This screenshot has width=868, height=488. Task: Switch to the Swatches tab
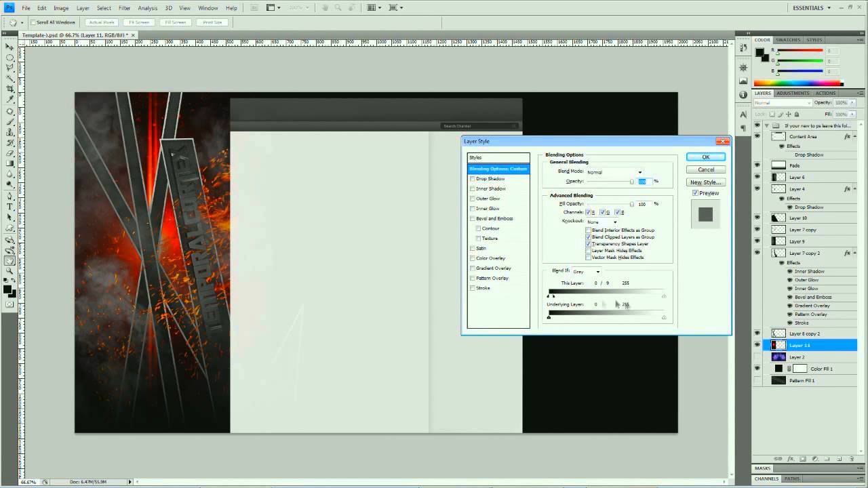pyautogui.click(x=788, y=40)
